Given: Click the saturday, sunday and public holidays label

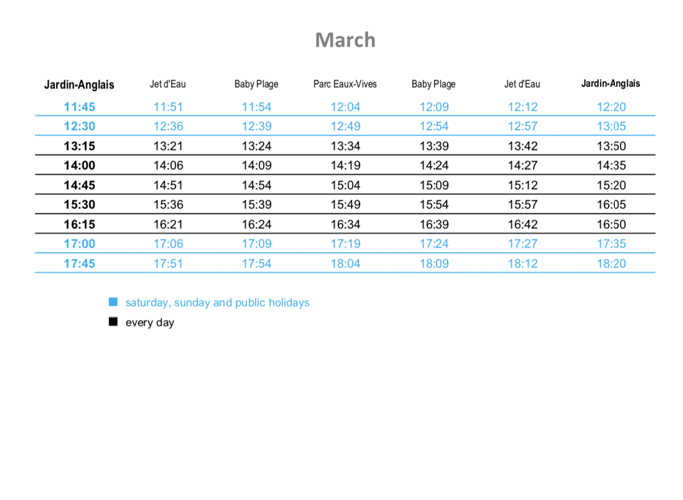Looking at the screenshot, I should coord(217,302).
